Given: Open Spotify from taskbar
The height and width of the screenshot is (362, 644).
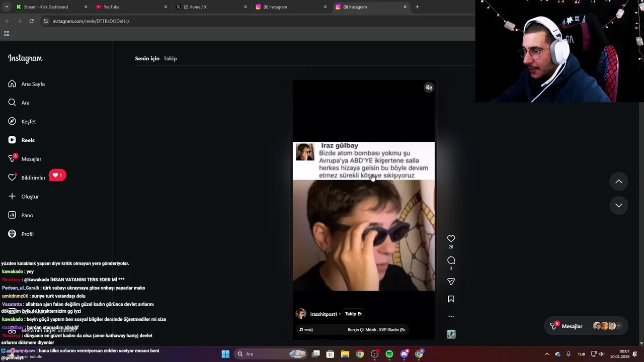Looking at the screenshot, I should coord(389,354).
